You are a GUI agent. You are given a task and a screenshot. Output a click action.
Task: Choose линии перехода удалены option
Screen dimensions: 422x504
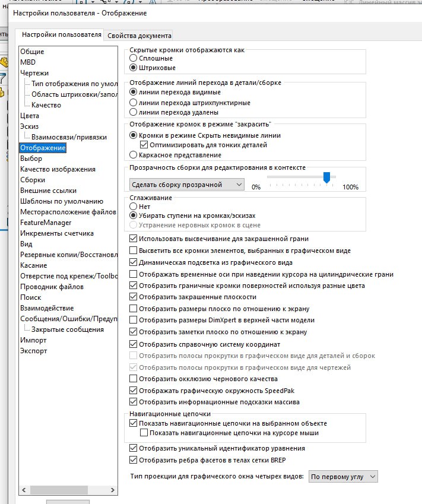(x=133, y=112)
